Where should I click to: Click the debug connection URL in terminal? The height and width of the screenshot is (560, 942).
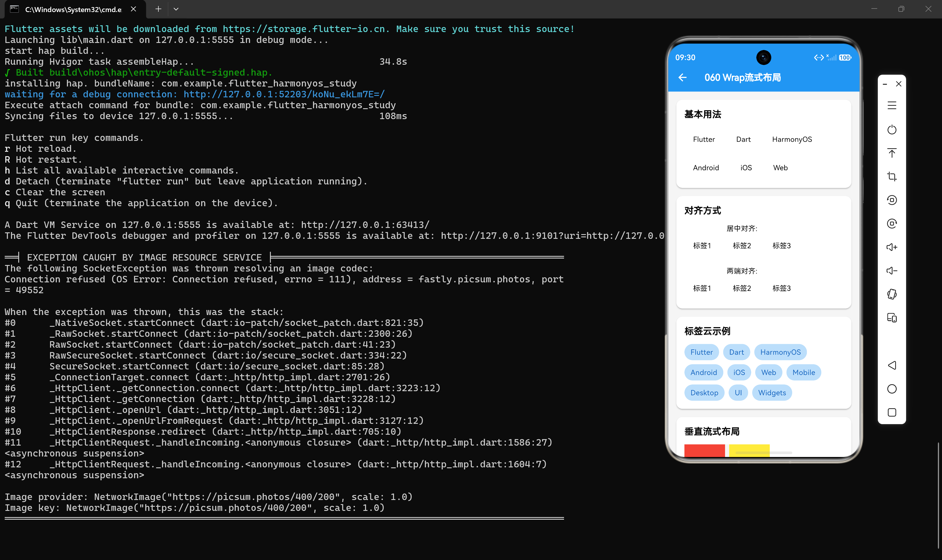284,94
